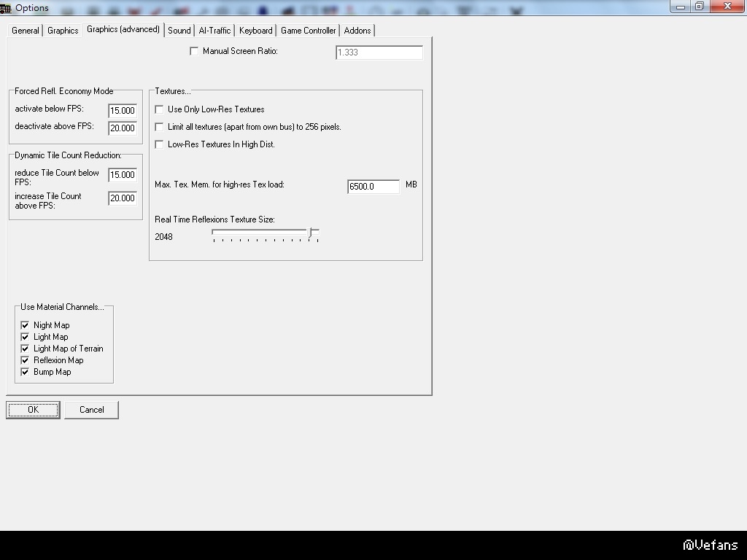Viewport: 747px width, 560px height.
Task: Minimize the Options window
Action: coord(681,7)
